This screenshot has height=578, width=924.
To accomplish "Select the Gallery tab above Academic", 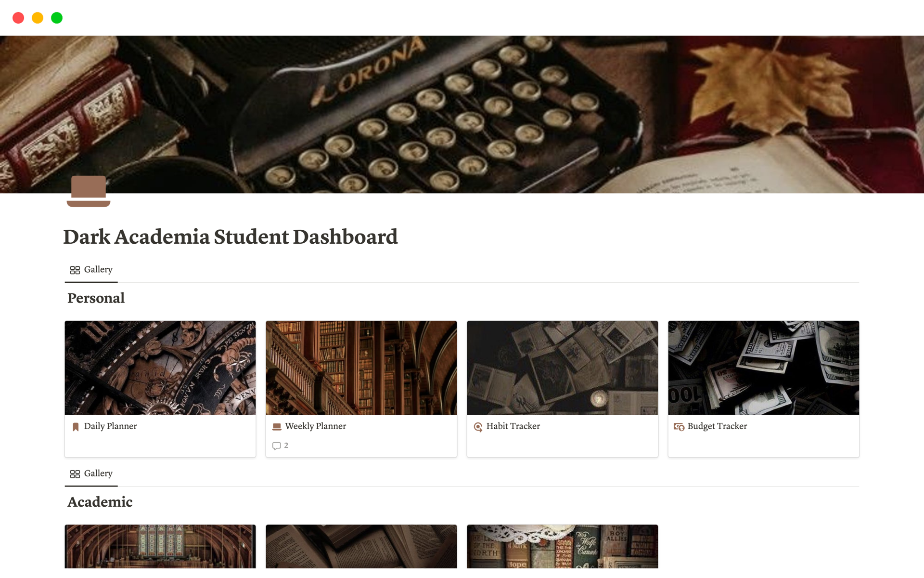I will click(x=91, y=473).
